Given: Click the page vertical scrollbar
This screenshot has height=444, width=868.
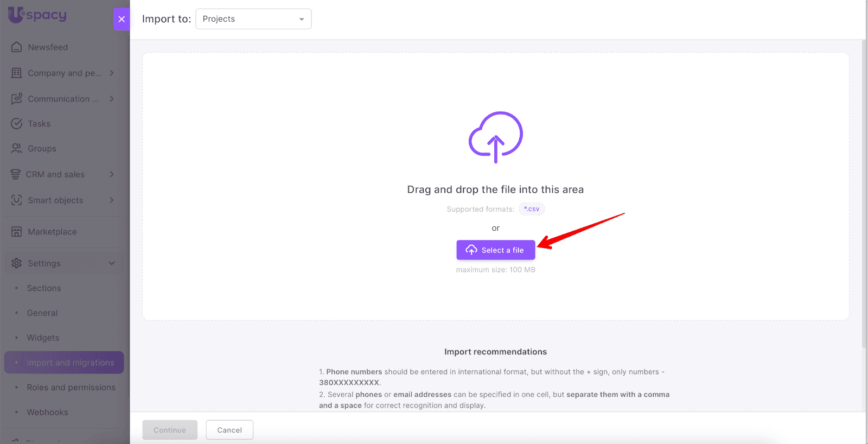Looking at the screenshot, I should click(864, 194).
